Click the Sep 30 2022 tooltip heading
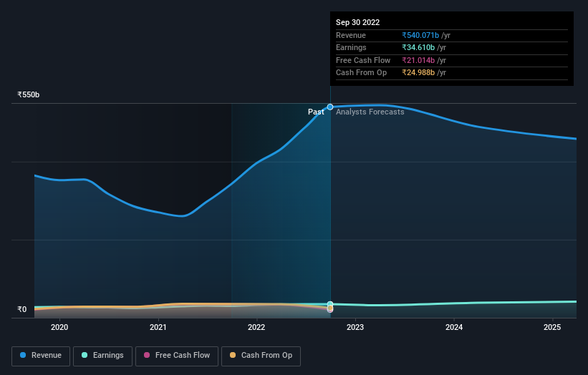The height and width of the screenshot is (375, 588). pos(358,22)
